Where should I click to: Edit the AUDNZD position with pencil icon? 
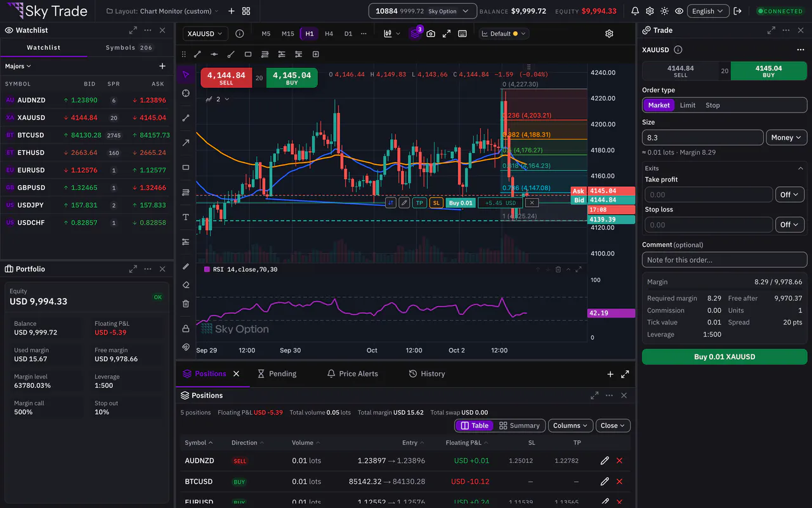605,461
